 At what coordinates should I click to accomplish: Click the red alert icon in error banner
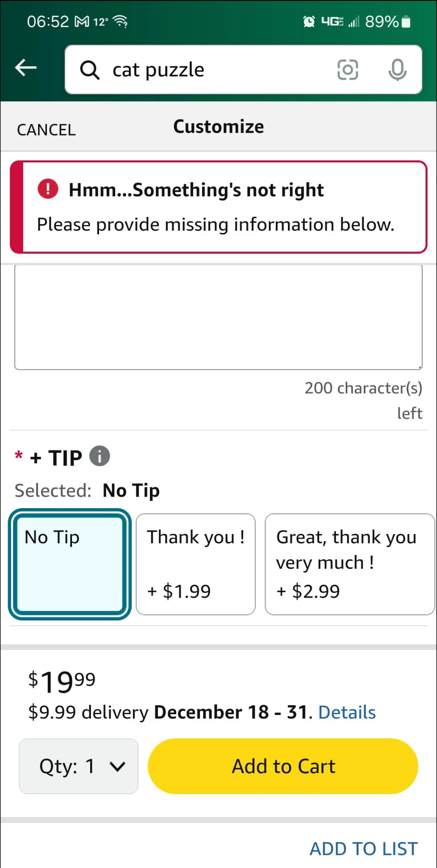click(47, 189)
